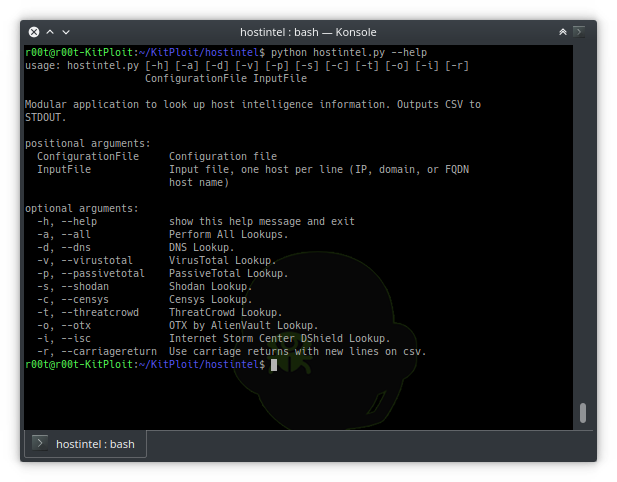Click the 'Modular application to look up' line
This screenshot has width=617, height=482.
point(253,104)
